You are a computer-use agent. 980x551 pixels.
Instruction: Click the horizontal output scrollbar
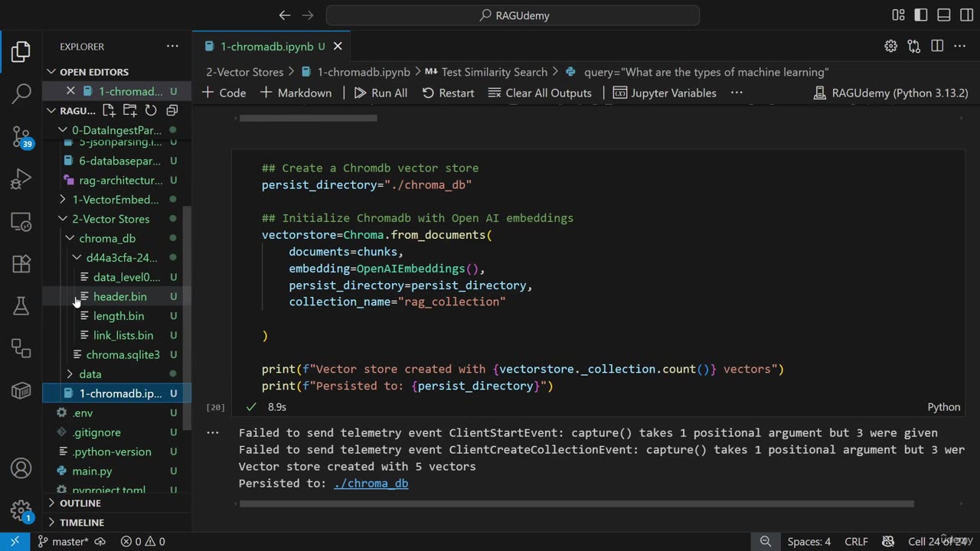click(577, 504)
